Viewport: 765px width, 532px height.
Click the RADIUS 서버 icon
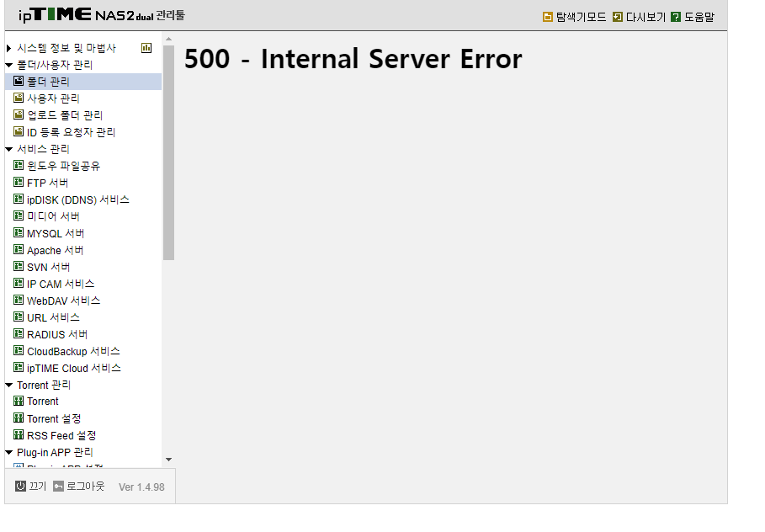19,334
